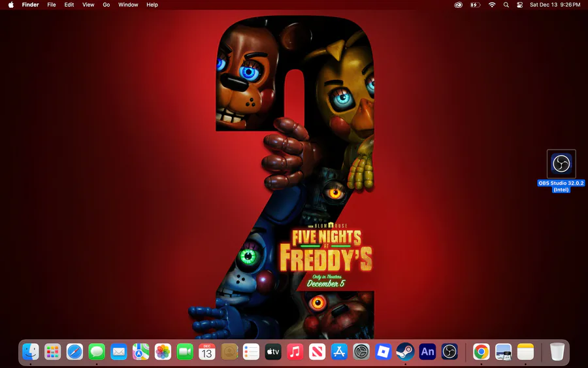The width and height of the screenshot is (588, 368).
Task: Launch the Apple TV app
Action: (x=273, y=352)
